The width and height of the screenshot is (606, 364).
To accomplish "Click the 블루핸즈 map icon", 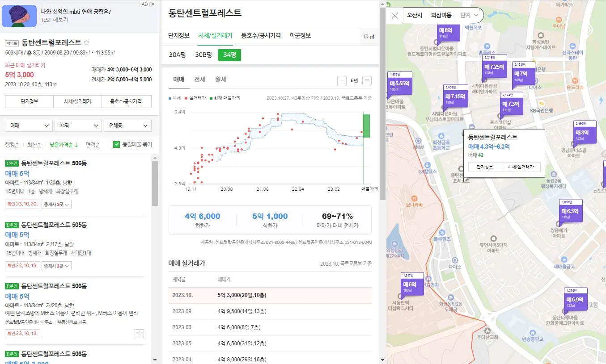I will click(442, 232).
